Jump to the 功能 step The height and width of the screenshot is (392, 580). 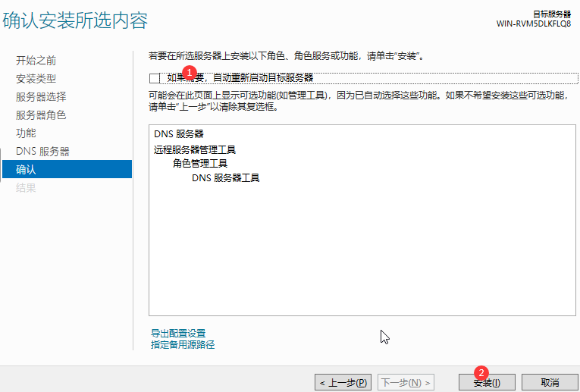(x=26, y=133)
